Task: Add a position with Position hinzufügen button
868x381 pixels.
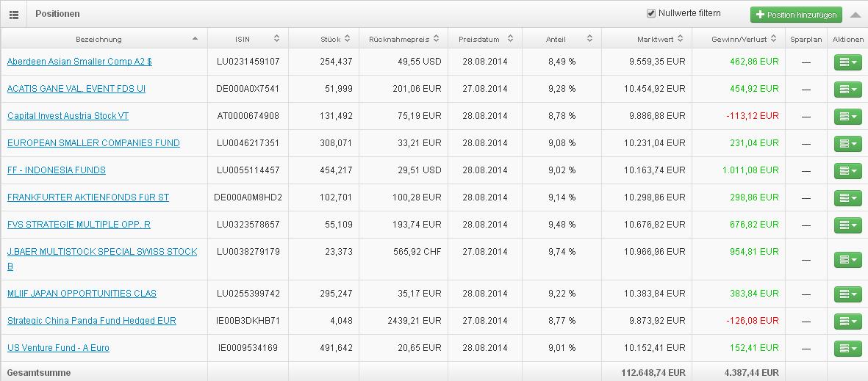Action: (x=796, y=15)
